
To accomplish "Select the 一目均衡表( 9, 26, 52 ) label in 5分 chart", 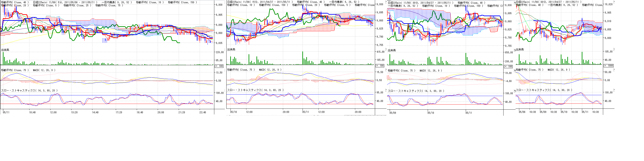I will (116, 2).
